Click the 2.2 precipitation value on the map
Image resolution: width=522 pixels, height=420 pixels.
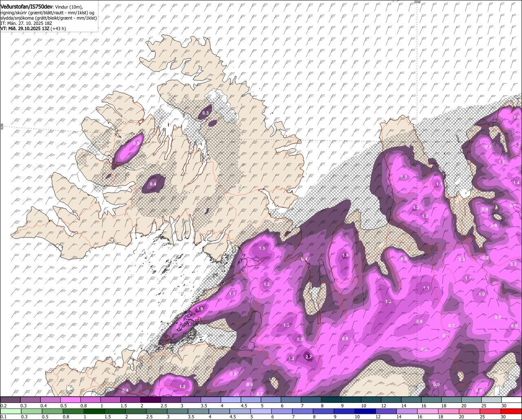tap(309, 357)
